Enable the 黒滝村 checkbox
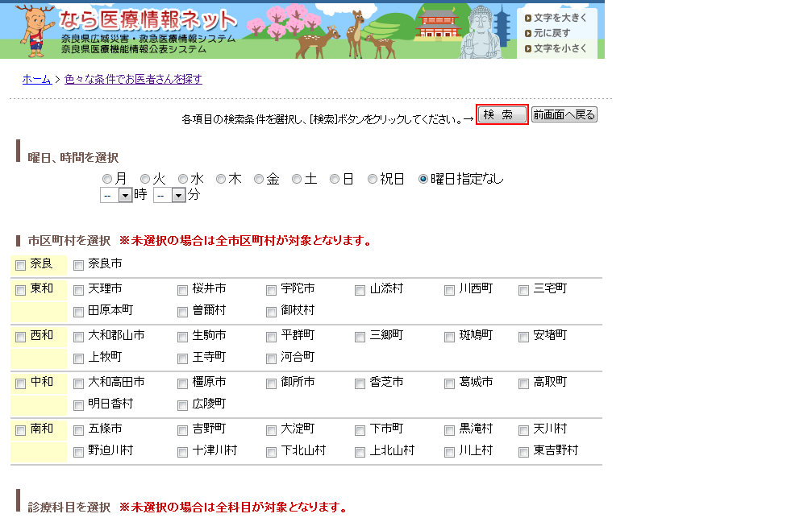812x518 pixels. coord(449,430)
